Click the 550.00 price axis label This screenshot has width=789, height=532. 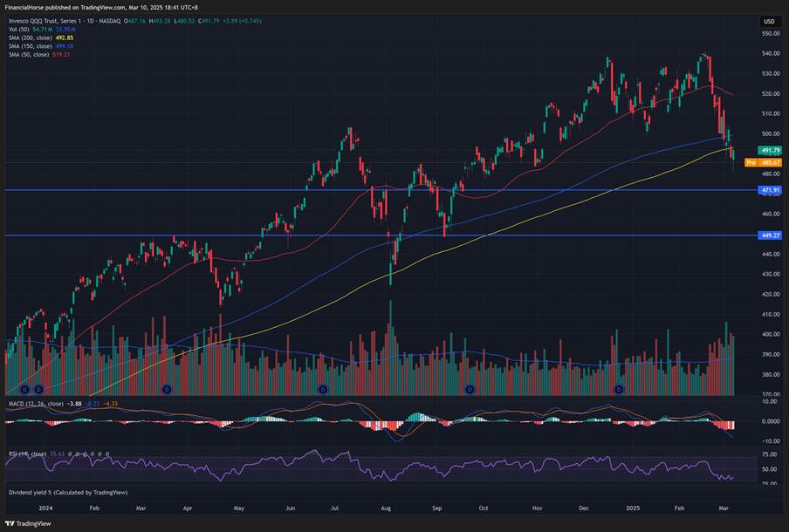[771, 34]
